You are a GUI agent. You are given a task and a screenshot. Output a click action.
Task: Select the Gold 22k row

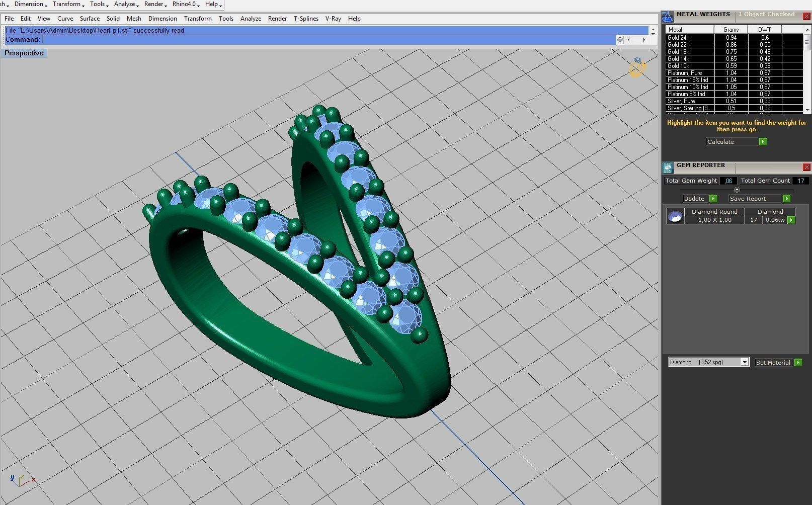point(734,45)
